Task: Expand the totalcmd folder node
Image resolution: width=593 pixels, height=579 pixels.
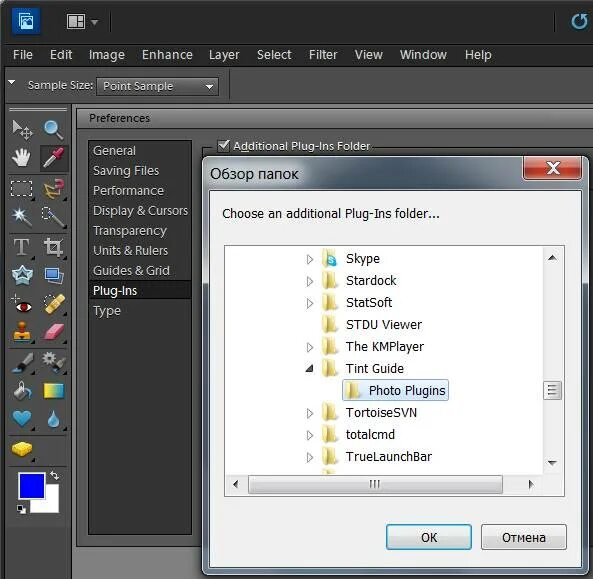Action: [x=310, y=435]
